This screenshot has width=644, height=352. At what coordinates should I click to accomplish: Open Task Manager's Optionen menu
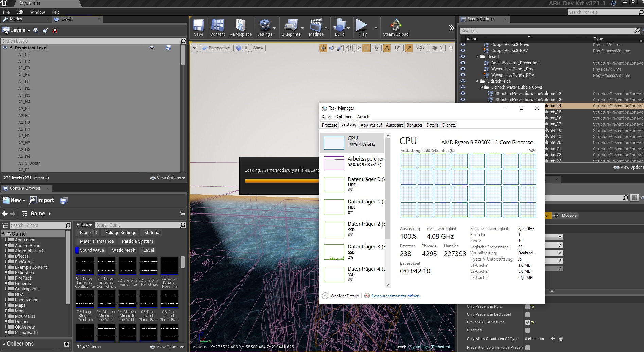coord(344,117)
